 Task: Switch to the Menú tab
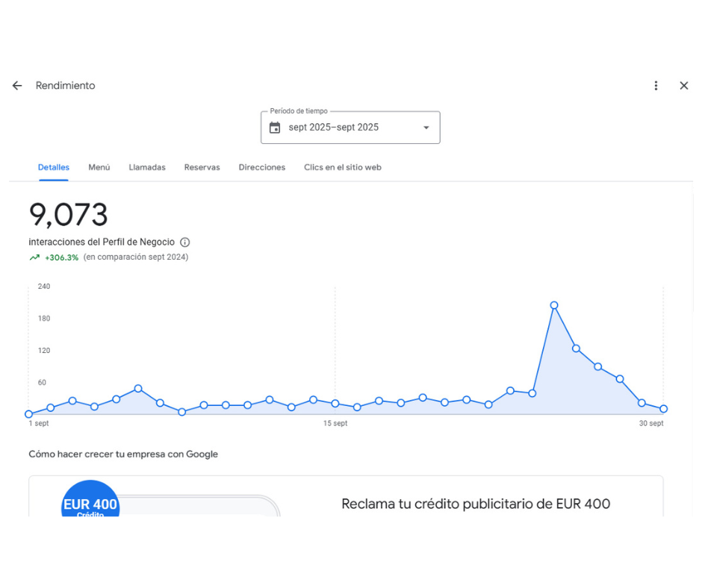(x=99, y=168)
